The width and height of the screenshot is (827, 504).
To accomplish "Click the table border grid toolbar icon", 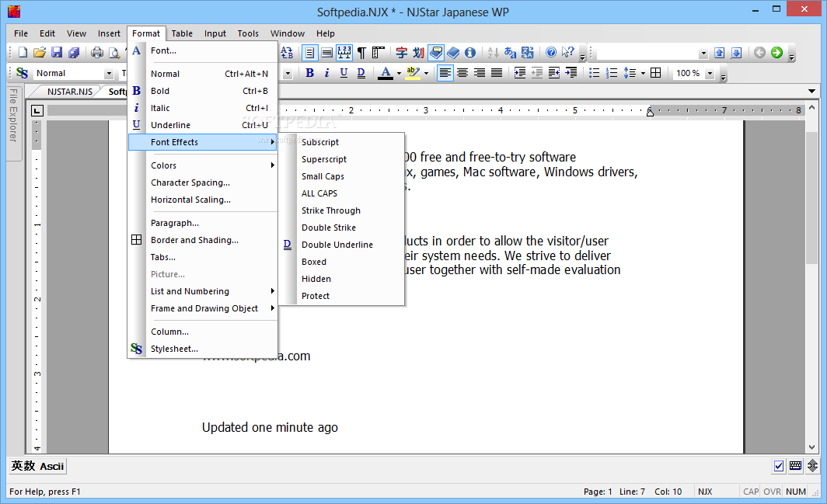I will 655,73.
